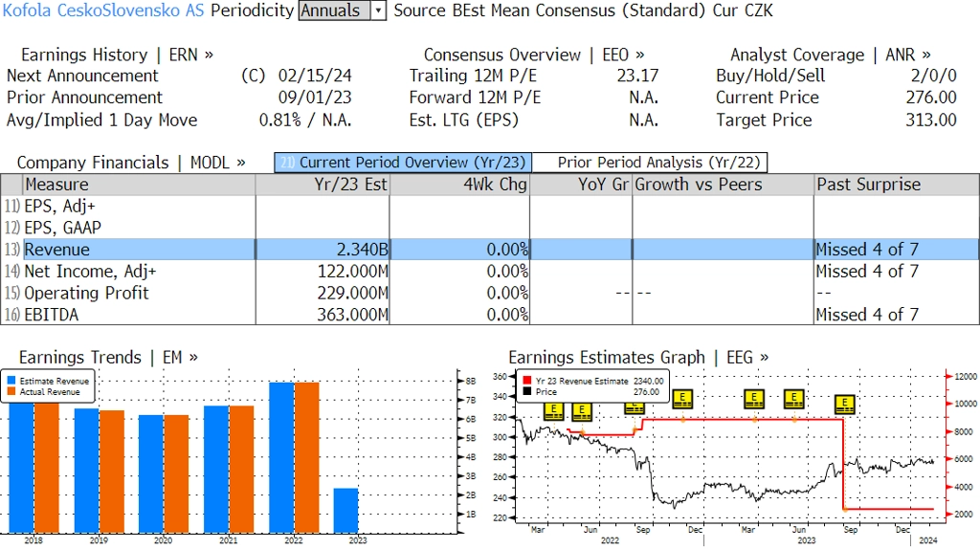Click Avg/Implied 1 Day Move value
This screenshot has width=980, height=549.
305,120
